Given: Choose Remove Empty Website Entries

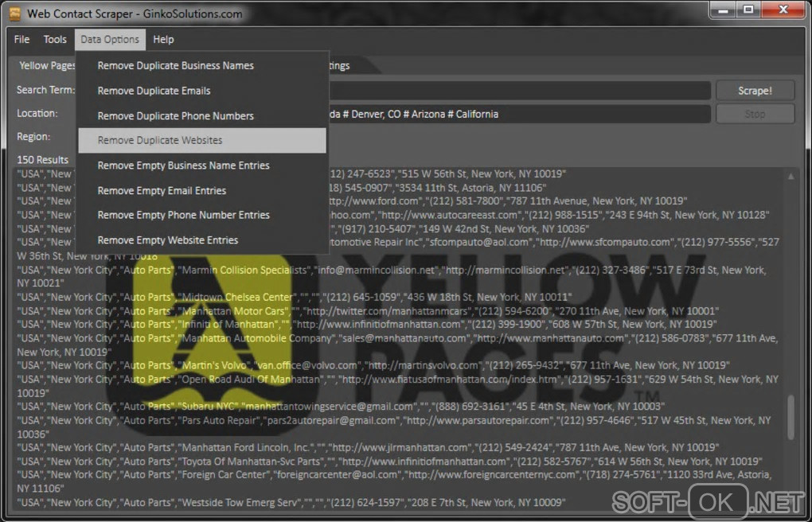Looking at the screenshot, I should [x=202, y=240].
